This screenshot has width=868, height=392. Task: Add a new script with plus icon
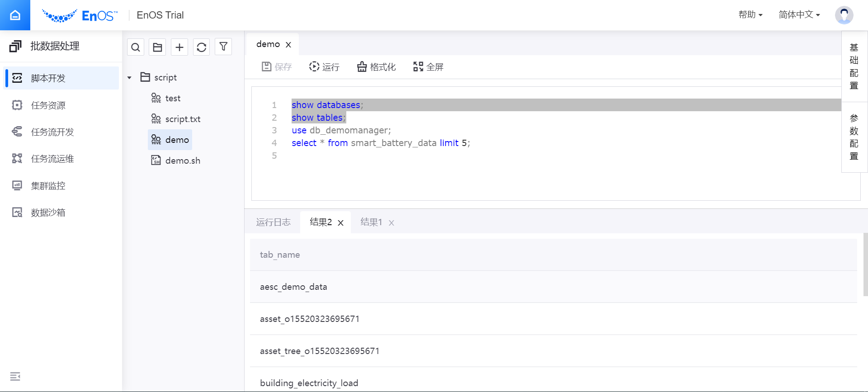pyautogui.click(x=179, y=47)
